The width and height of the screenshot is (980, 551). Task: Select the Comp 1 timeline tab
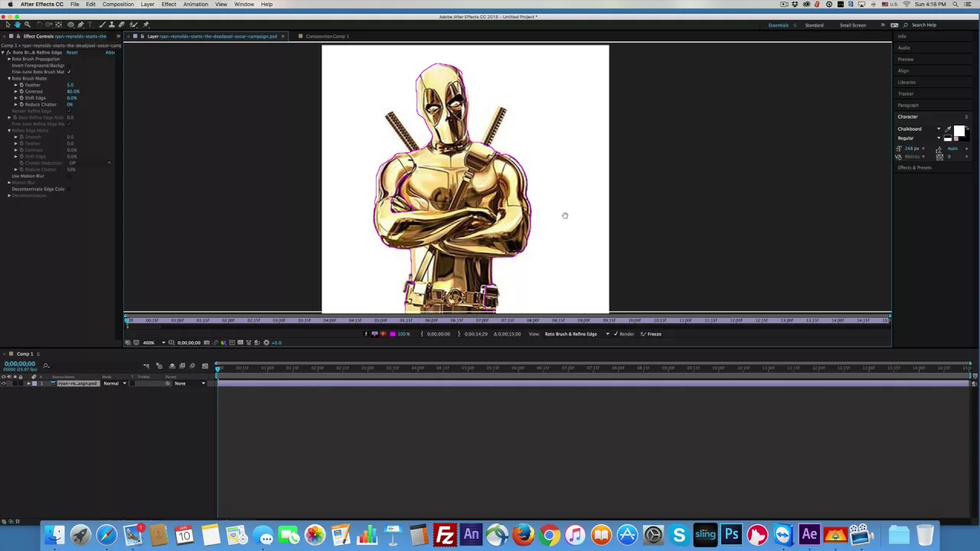point(24,354)
